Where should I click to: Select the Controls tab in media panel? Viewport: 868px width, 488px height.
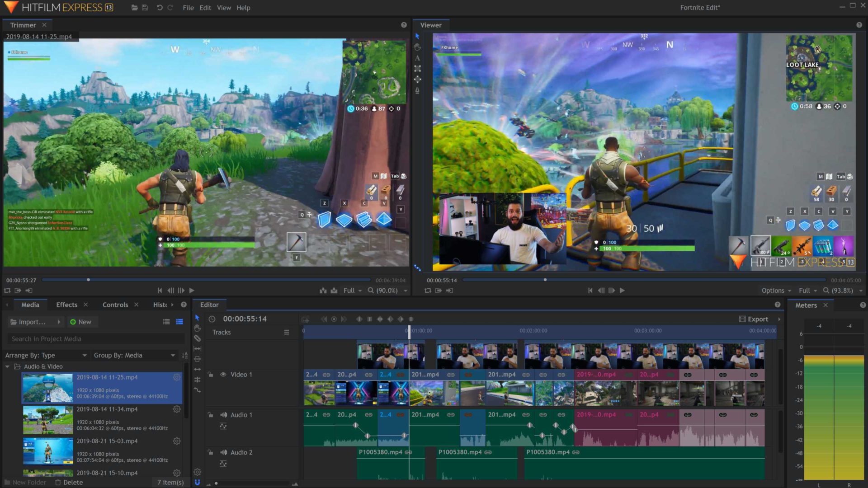115,305
